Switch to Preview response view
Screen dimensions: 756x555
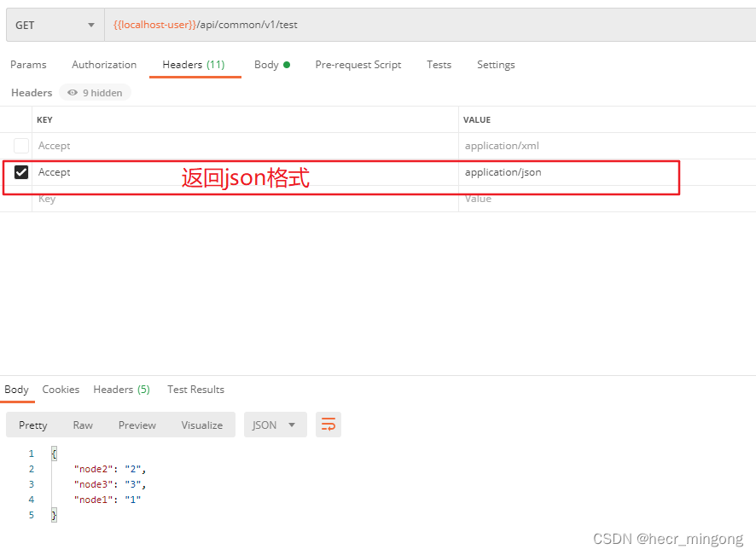pos(137,425)
